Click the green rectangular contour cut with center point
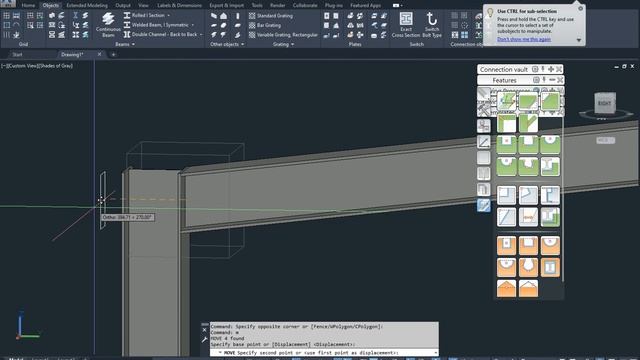 tap(507, 144)
